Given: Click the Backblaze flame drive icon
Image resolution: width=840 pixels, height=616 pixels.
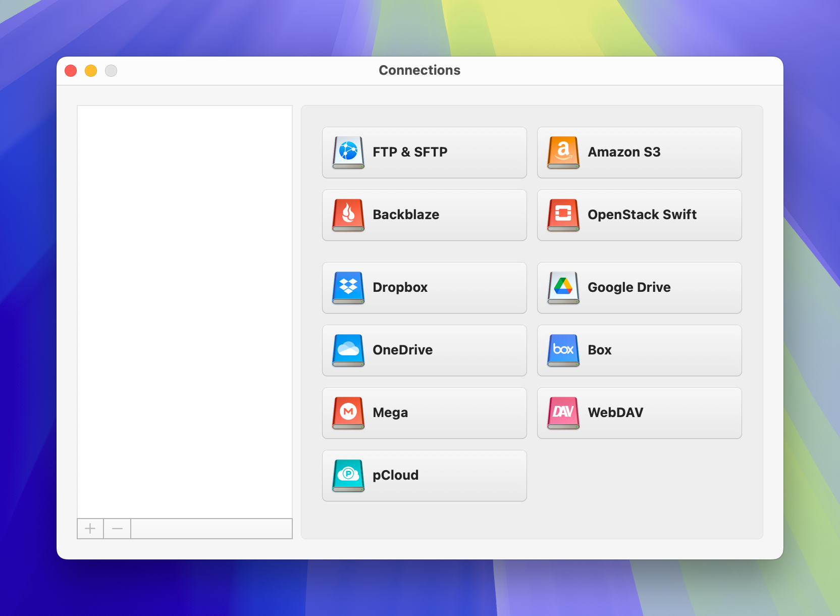Looking at the screenshot, I should point(348,215).
